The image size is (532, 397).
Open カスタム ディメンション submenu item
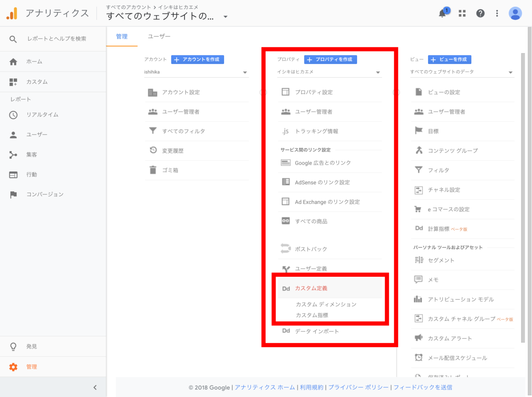[326, 304]
